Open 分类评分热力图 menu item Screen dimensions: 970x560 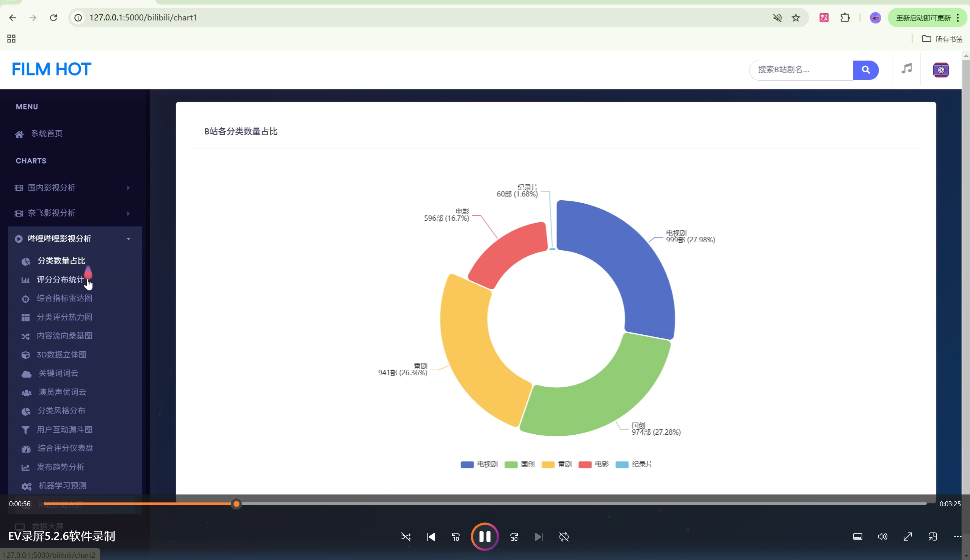tap(64, 317)
